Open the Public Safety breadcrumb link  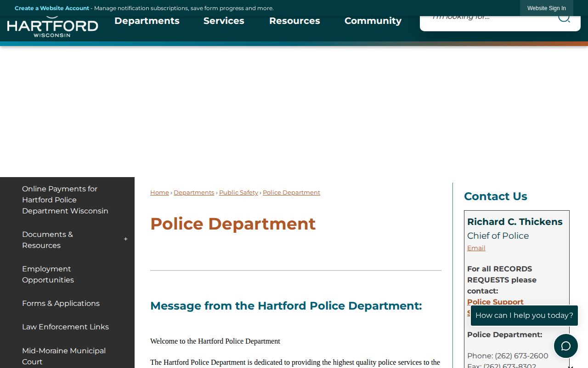coord(238,192)
